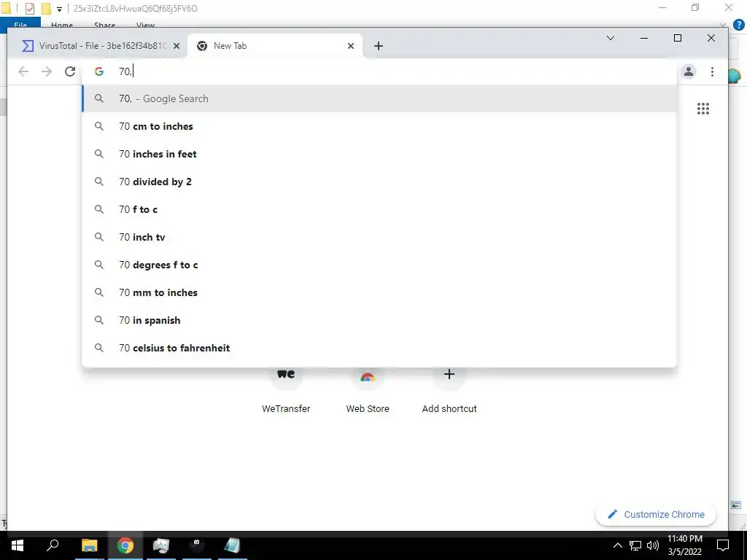Select suggestion '70 degrees f to c'
747x560 pixels.
click(379, 265)
